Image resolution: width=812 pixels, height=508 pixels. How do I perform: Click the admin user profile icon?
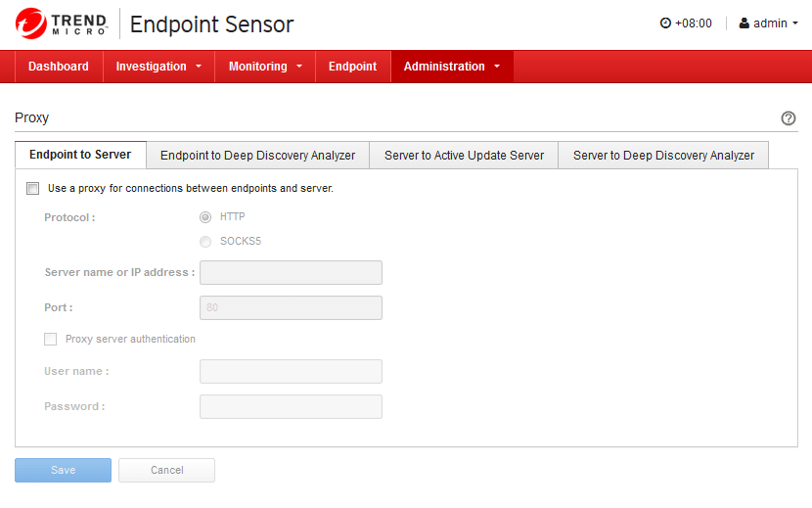tap(744, 23)
